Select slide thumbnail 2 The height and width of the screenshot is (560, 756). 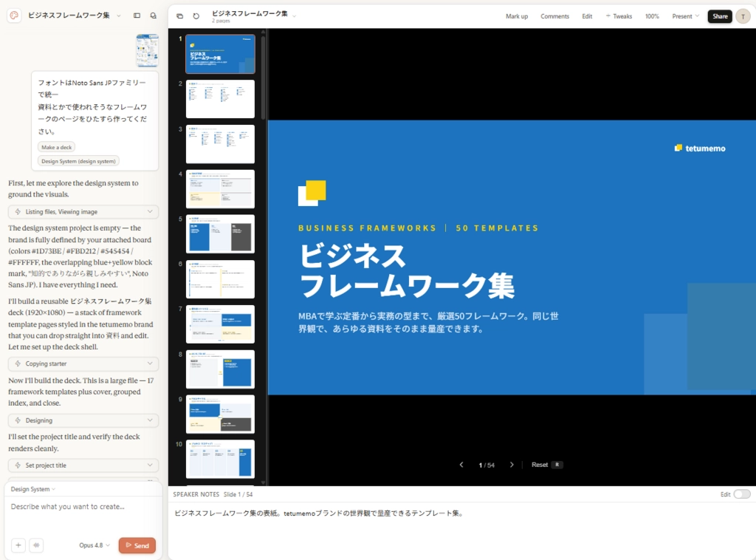tap(220, 99)
